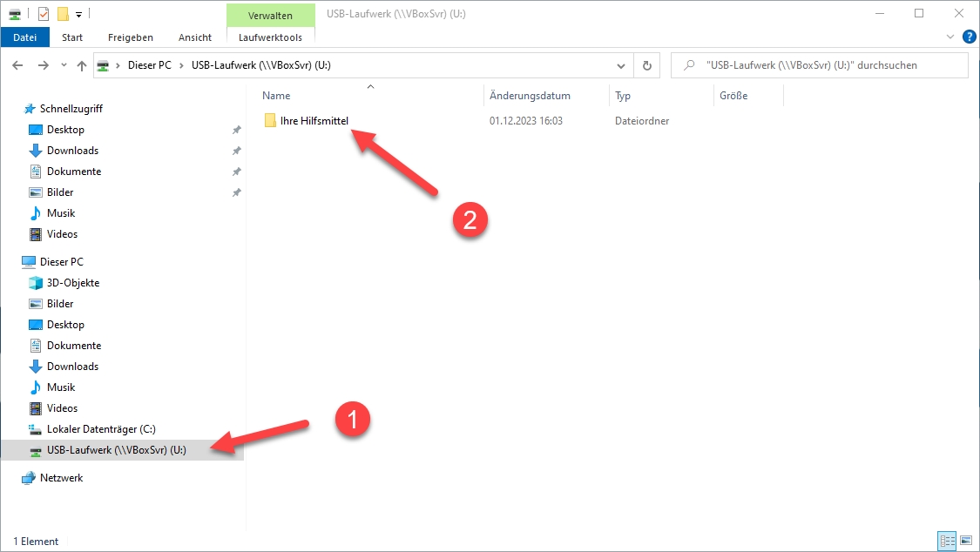This screenshot has height=552, width=980.
Task: Open recent locations dropdown next to forward arrow
Action: (64, 65)
